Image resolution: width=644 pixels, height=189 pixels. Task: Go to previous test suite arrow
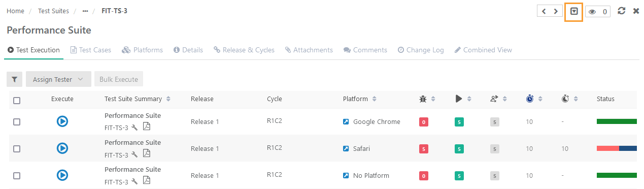[x=544, y=11]
